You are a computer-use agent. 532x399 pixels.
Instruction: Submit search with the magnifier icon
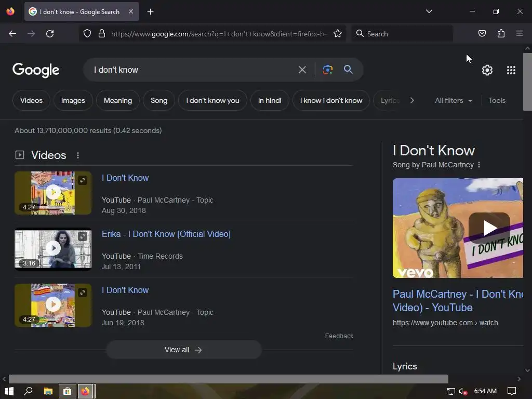pyautogui.click(x=348, y=70)
